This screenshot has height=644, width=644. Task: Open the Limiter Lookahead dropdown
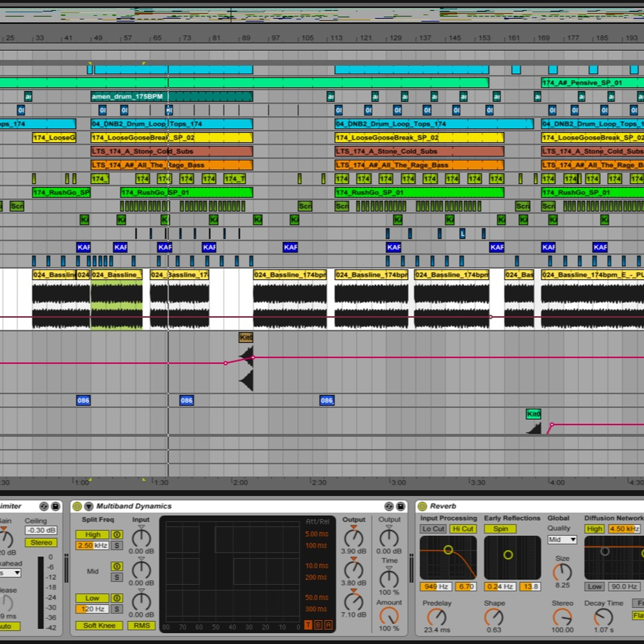click(10, 573)
